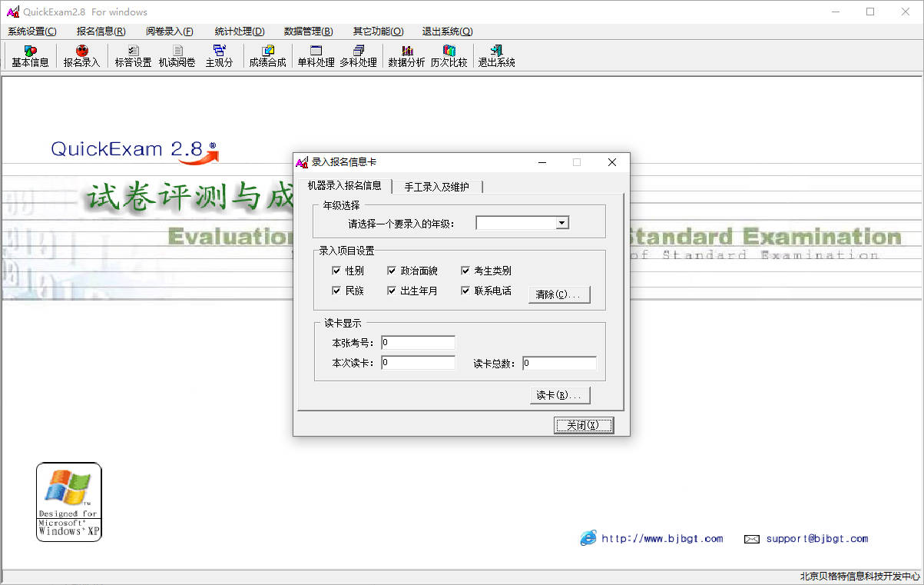Screen dimensions: 924x585
Task: Open 数据分析 from the toolbar
Action: (406, 56)
